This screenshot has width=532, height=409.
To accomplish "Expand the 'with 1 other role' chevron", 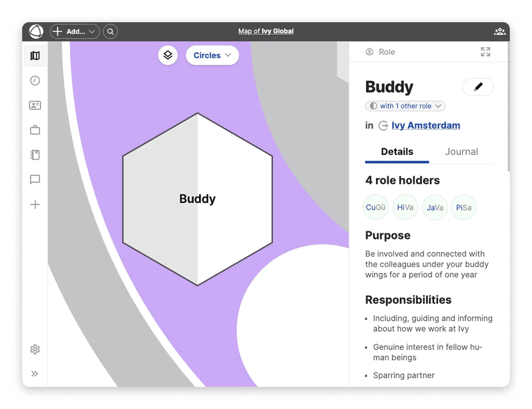I will pyautogui.click(x=438, y=106).
